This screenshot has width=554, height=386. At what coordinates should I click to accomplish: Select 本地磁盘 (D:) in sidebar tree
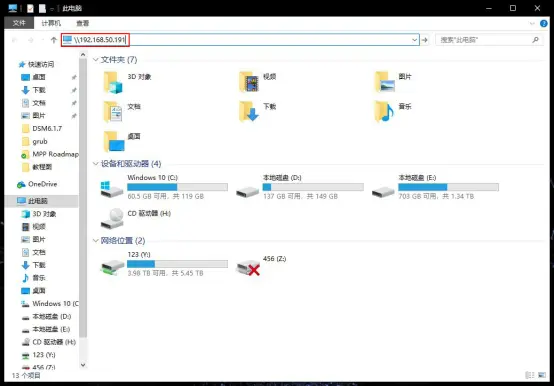[46, 316]
